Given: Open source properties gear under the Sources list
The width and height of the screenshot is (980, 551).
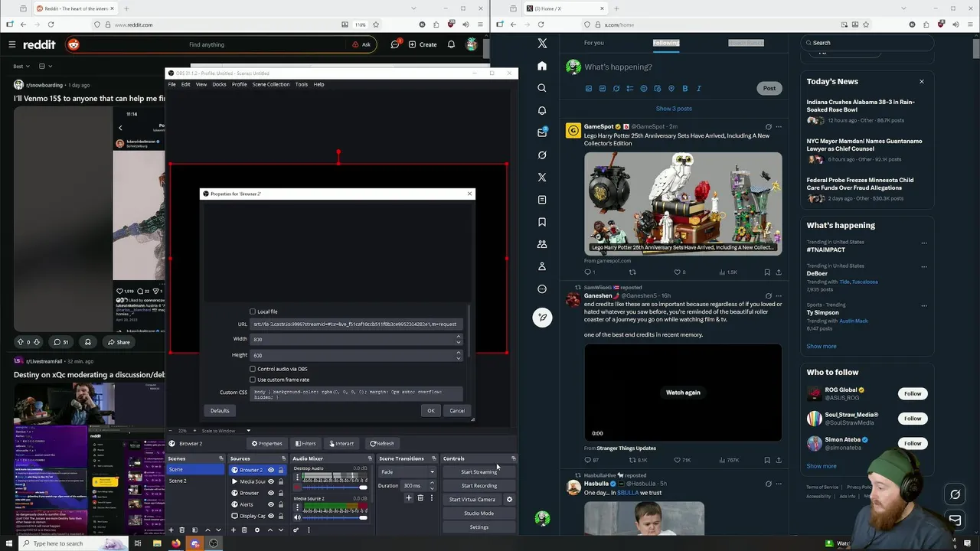Looking at the screenshot, I should [257, 530].
